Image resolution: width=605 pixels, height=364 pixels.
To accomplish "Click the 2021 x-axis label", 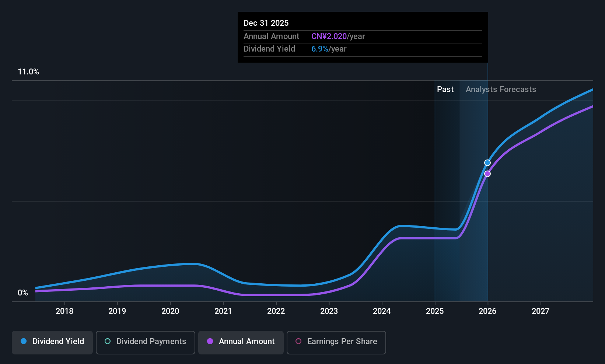I will [223, 311].
